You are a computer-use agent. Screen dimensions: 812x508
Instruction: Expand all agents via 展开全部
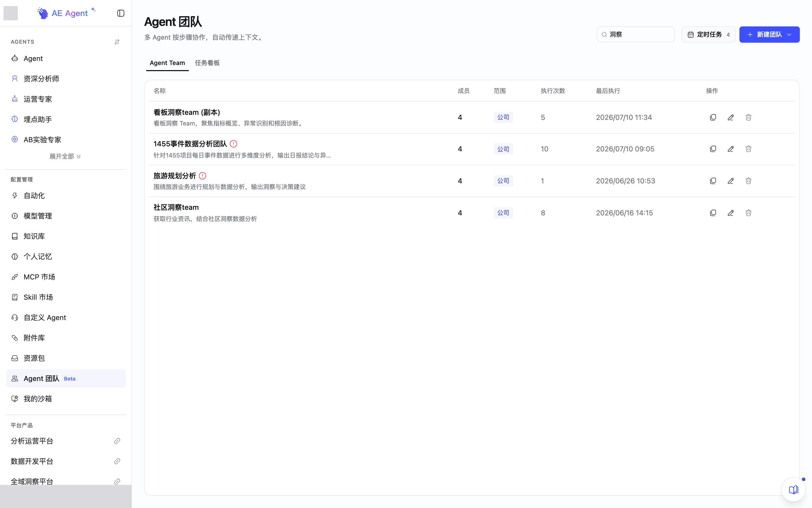(65, 156)
